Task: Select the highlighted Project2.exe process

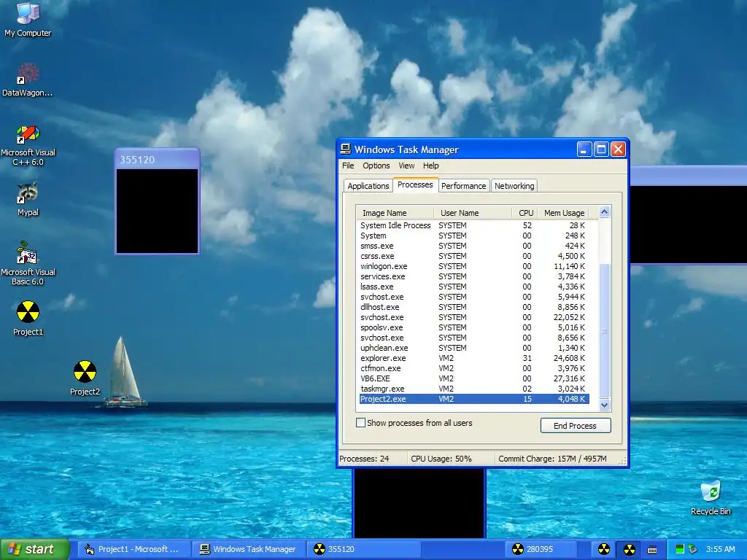Action: pos(473,399)
